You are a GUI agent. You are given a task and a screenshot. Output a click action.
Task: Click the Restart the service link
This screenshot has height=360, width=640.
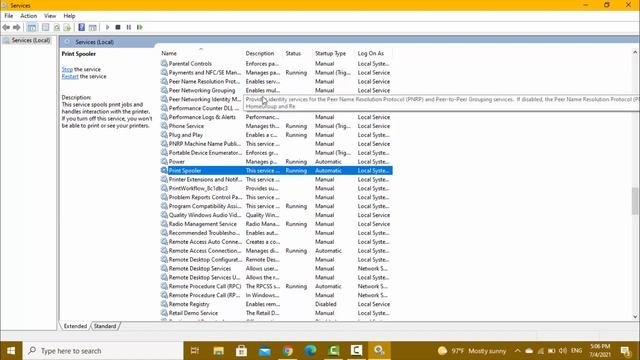click(x=70, y=76)
